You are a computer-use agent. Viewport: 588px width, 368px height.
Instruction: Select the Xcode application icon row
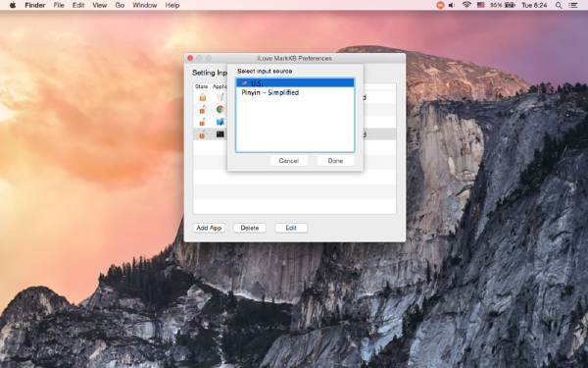coord(220,122)
